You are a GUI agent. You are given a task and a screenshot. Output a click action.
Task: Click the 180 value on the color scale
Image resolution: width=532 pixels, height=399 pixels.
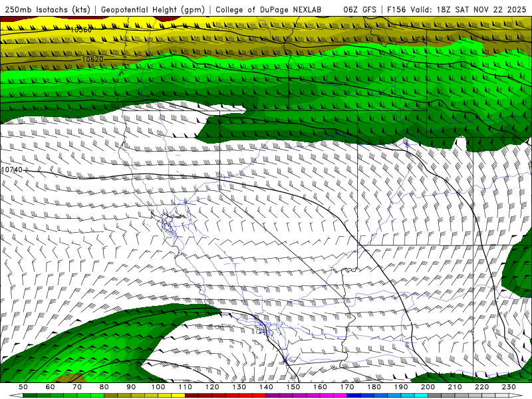pos(374,387)
